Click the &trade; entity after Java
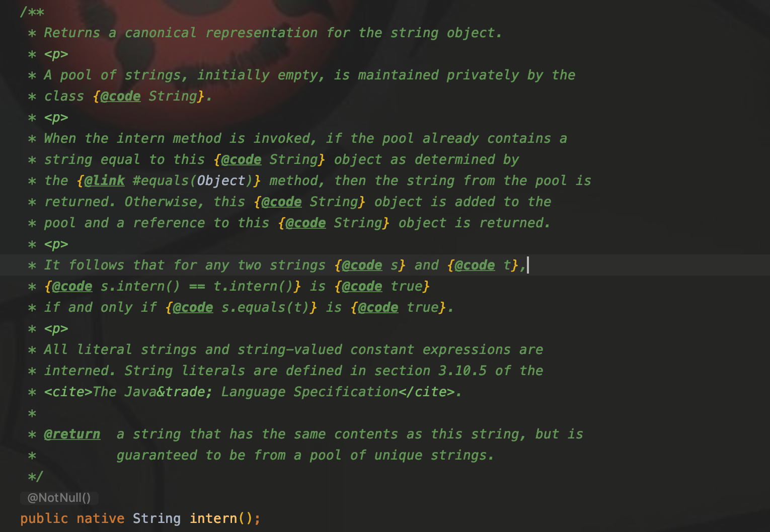This screenshot has height=532, width=770. 185,392
